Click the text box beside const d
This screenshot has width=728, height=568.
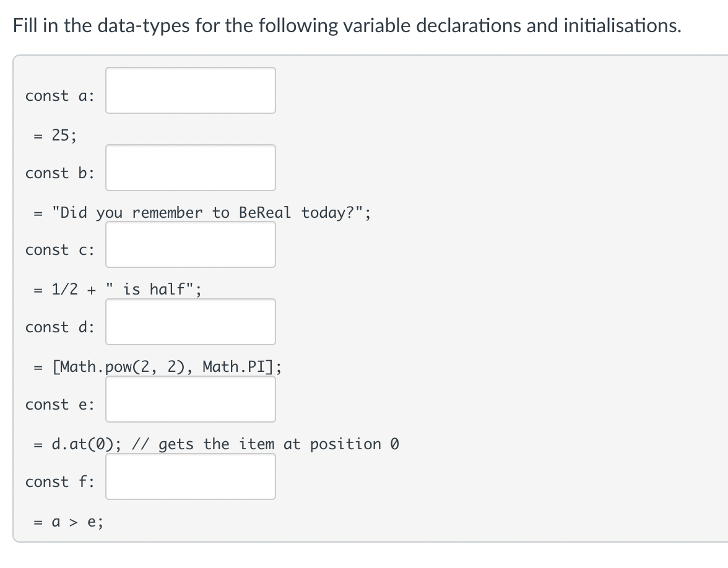click(x=190, y=322)
